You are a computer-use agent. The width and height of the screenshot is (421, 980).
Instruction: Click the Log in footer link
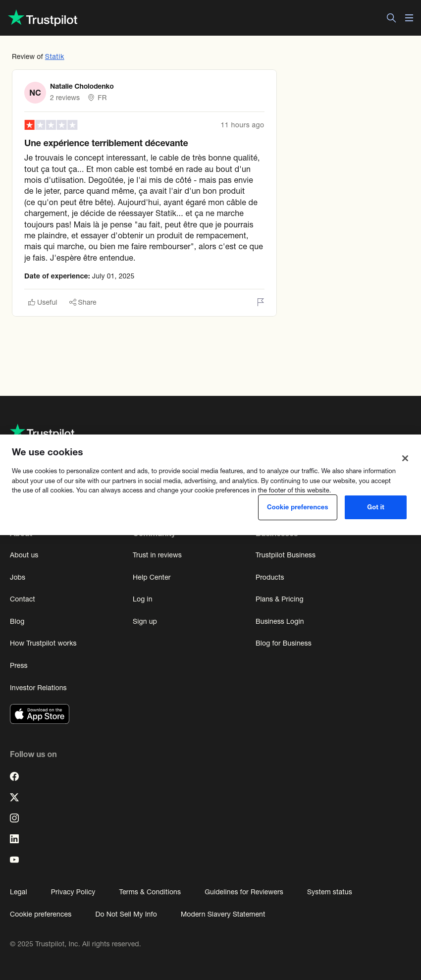(x=142, y=599)
